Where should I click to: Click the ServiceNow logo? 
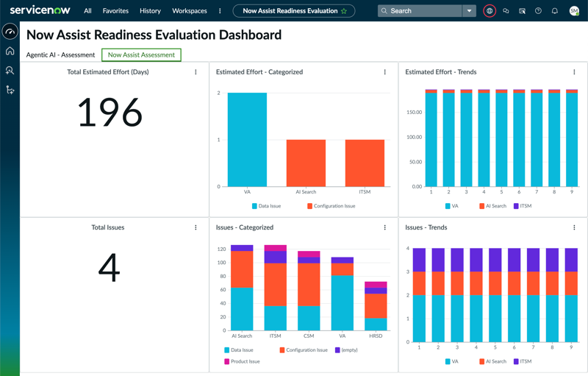coord(40,10)
